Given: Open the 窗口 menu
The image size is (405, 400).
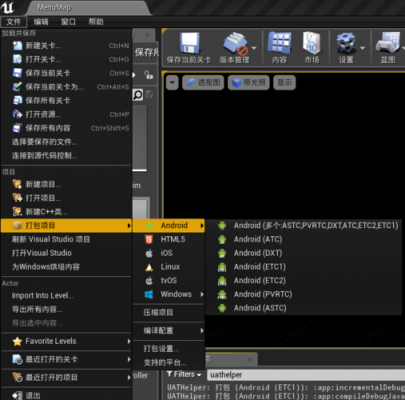Looking at the screenshot, I should point(68,22).
